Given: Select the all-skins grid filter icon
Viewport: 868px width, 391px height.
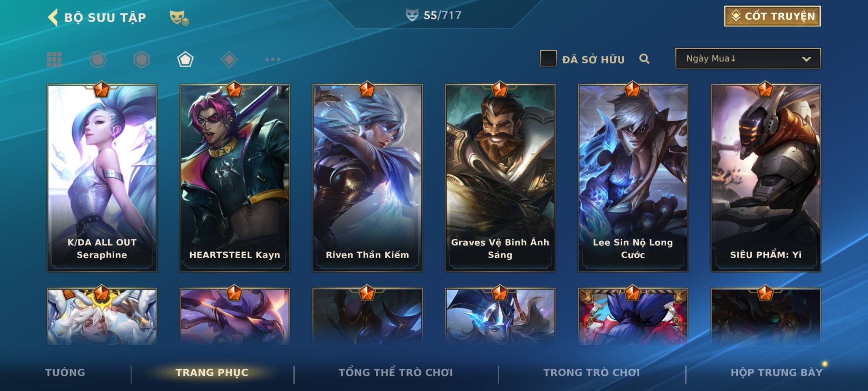Looking at the screenshot, I should 54,59.
